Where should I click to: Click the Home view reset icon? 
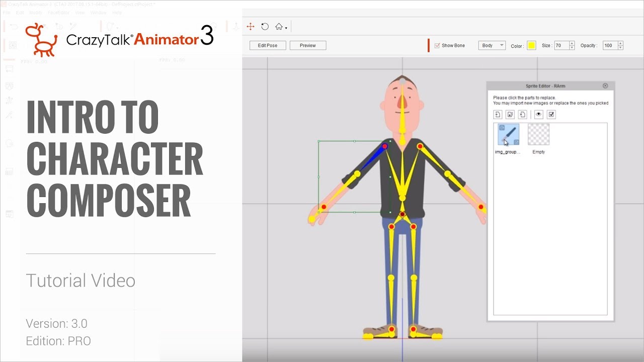pos(278,26)
